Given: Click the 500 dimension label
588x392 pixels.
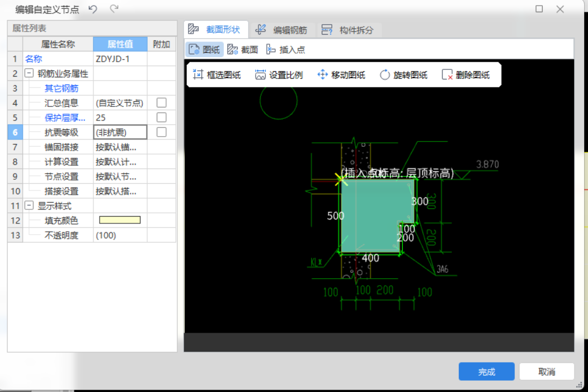Looking at the screenshot, I should coord(336,216).
